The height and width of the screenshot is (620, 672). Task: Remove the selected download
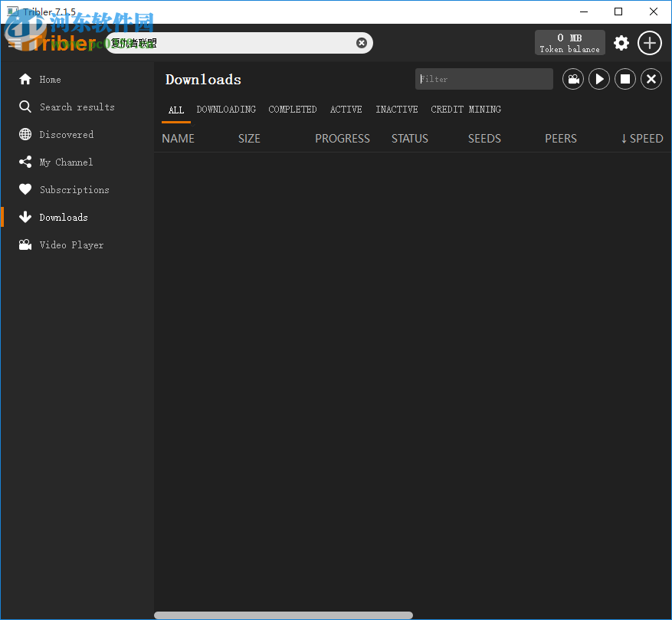(x=651, y=80)
